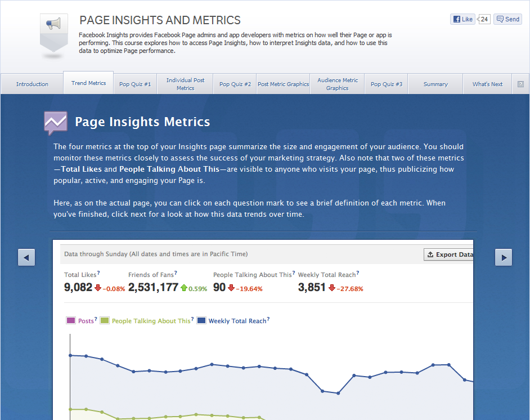
Task: Click the -0.08% change value
Action: 114,289
